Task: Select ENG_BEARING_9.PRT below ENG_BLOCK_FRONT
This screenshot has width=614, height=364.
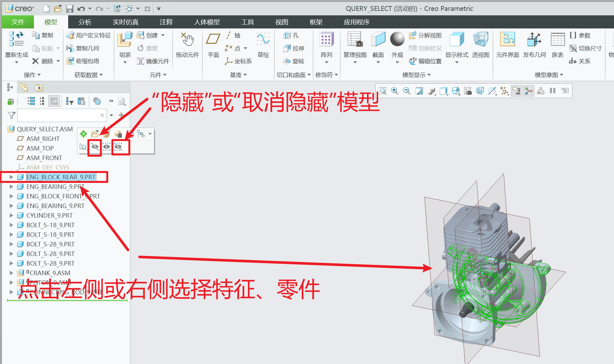Action: pyautogui.click(x=55, y=206)
